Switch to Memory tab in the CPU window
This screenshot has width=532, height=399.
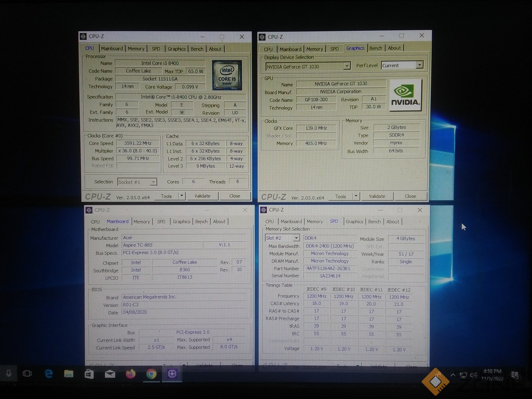[136, 49]
